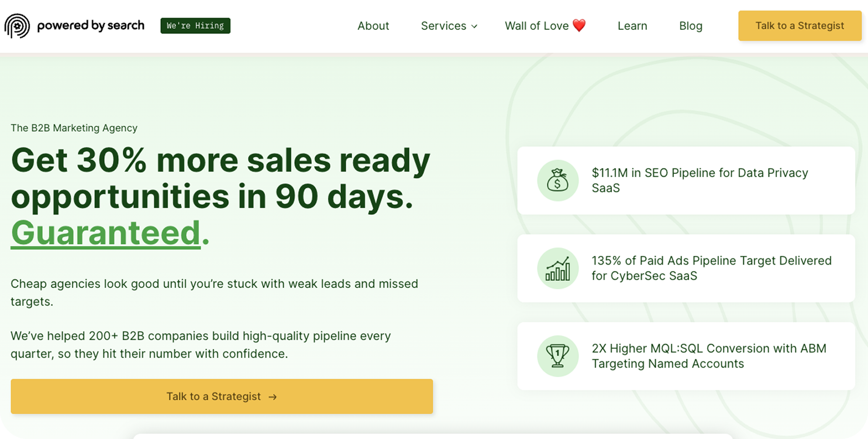Viewport: 868px width, 439px height.
Task: Click the powered by search wordmark
Action: (91, 26)
